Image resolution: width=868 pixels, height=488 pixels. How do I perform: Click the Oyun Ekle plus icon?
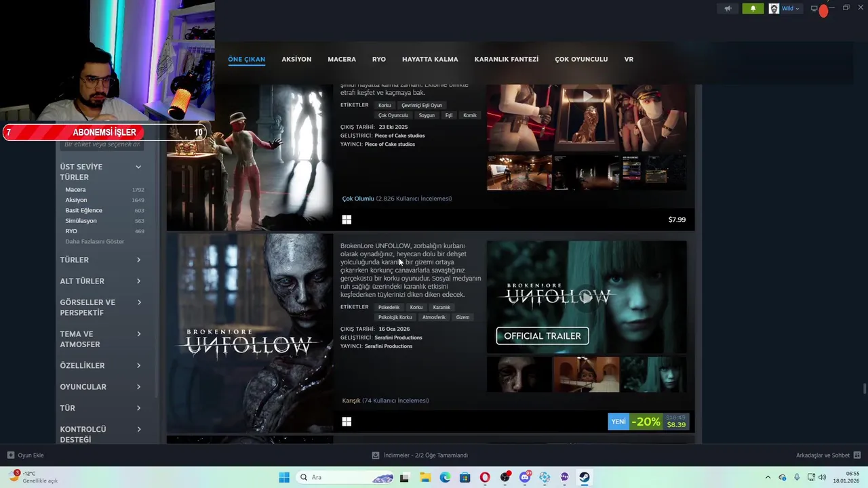tap(10, 455)
